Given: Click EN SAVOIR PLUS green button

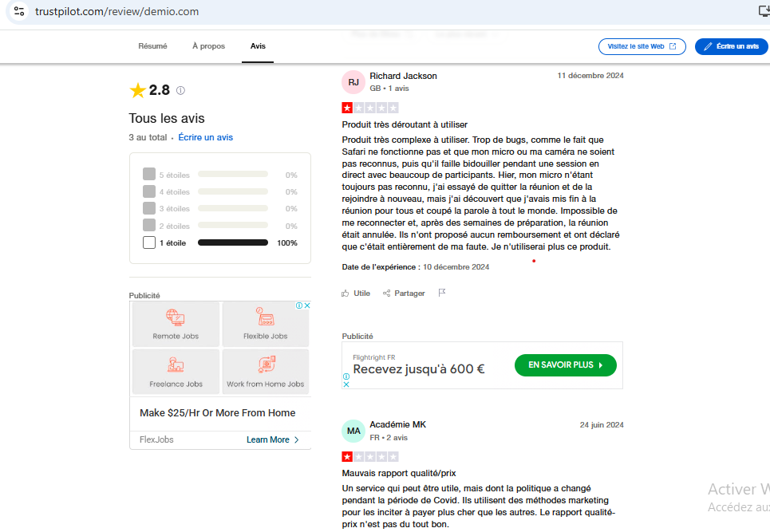Looking at the screenshot, I should click(x=565, y=365).
